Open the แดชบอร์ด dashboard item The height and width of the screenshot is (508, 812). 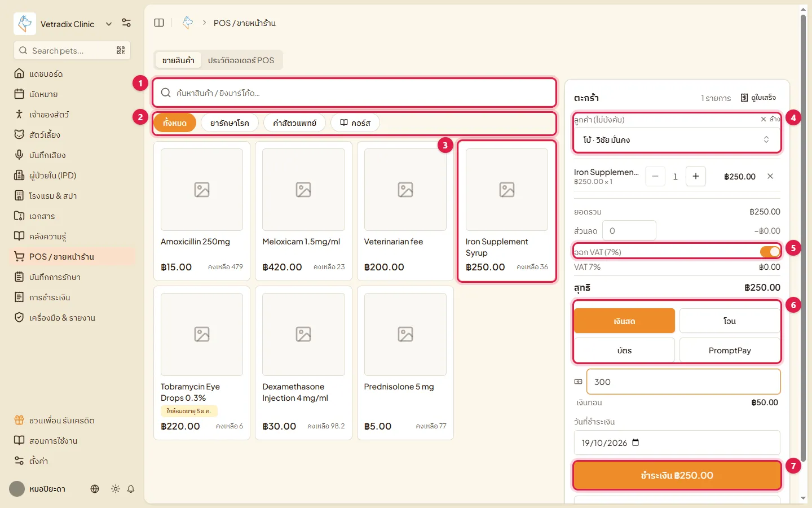click(x=73, y=74)
